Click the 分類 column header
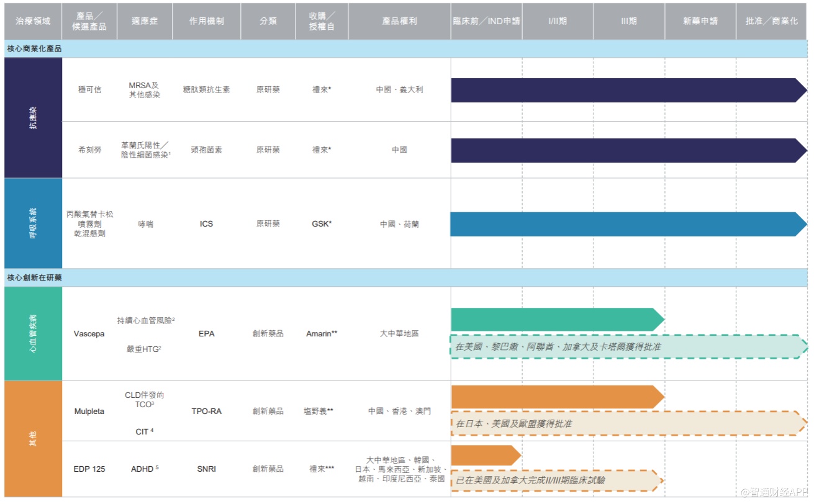Screen dimensions: 814x504 268,21
